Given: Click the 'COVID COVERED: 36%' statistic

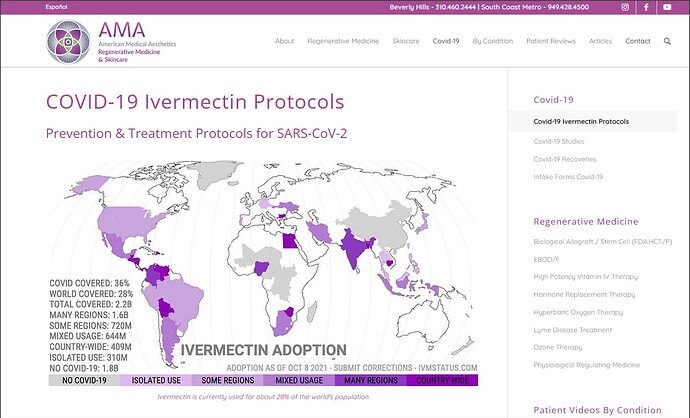Looking at the screenshot, I should pyautogui.click(x=89, y=283).
